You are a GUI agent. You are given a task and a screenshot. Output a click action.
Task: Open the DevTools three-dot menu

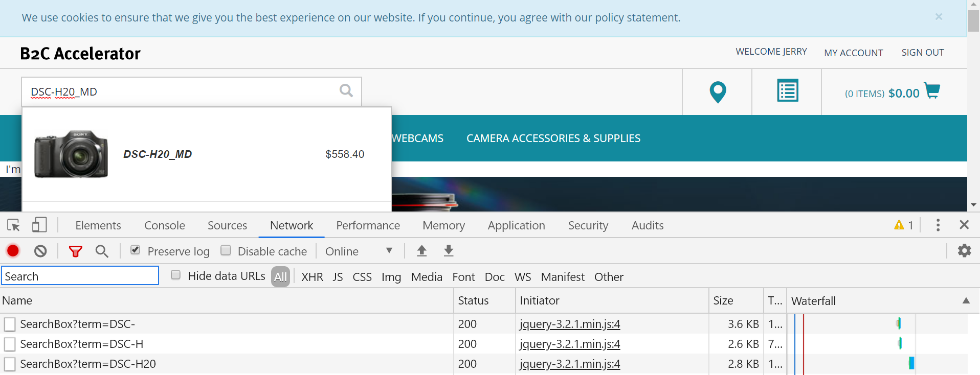(938, 225)
